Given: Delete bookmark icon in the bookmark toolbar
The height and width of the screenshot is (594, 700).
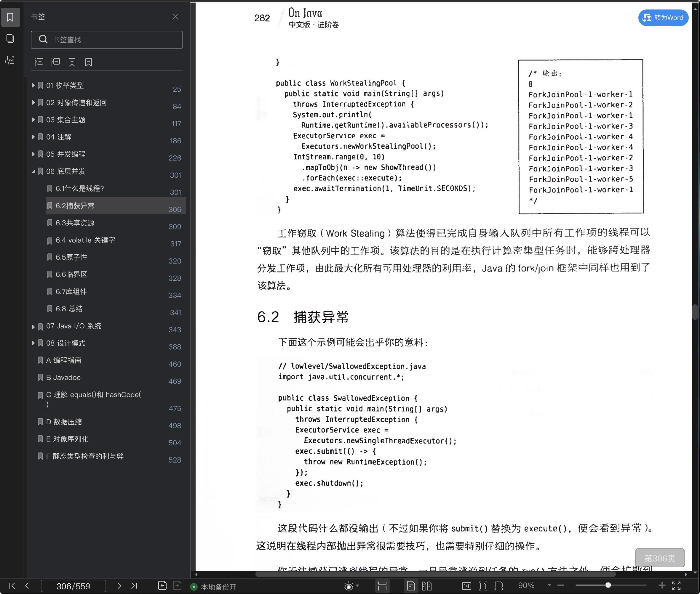Looking at the screenshot, I should click(x=89, y=62).
